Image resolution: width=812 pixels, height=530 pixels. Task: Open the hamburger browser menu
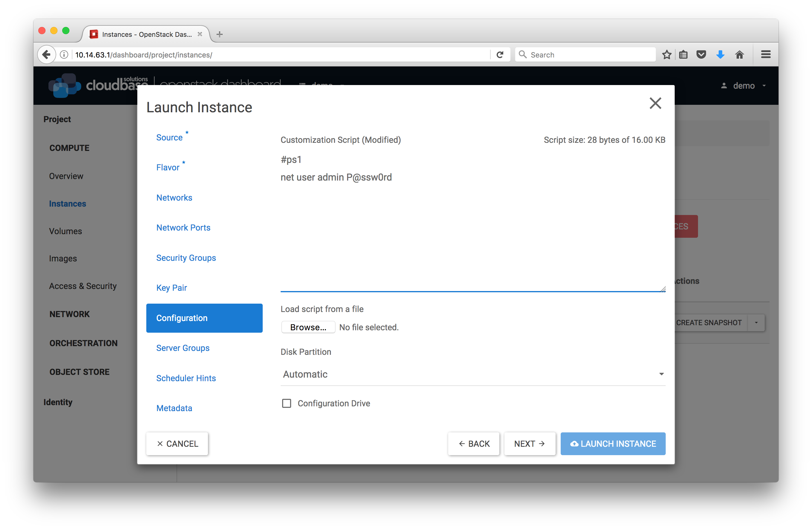[766, 54]
